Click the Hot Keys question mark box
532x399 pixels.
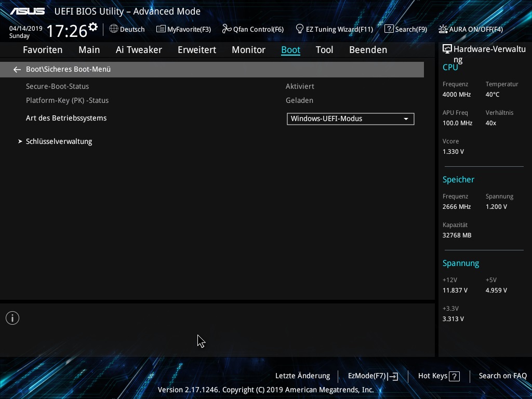click(454, 376)
